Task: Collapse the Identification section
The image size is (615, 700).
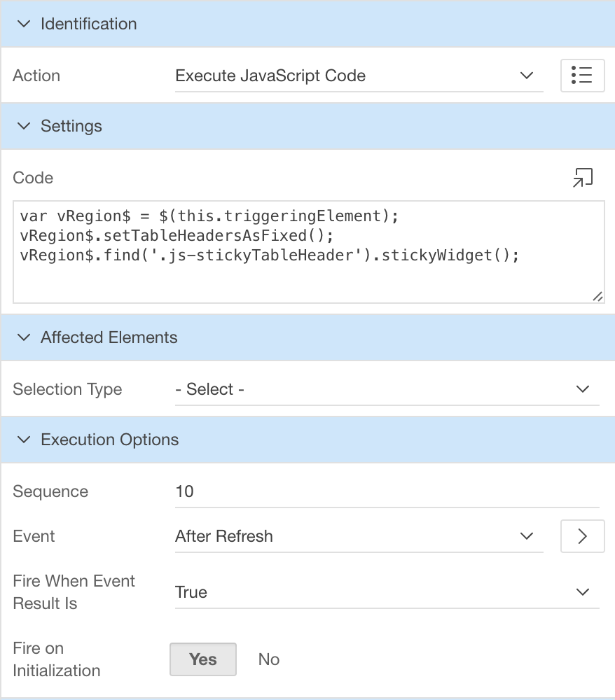Action: pyautogui.click(x=25, y=23)
